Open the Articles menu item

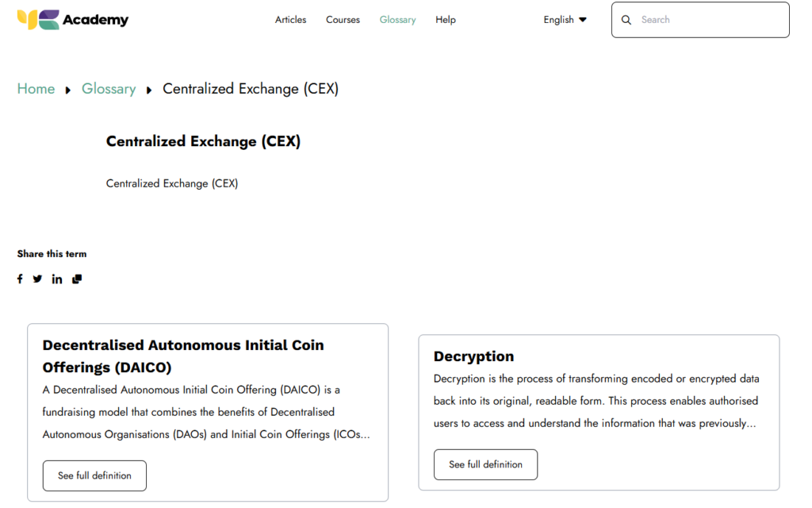(x=290, y=20)
